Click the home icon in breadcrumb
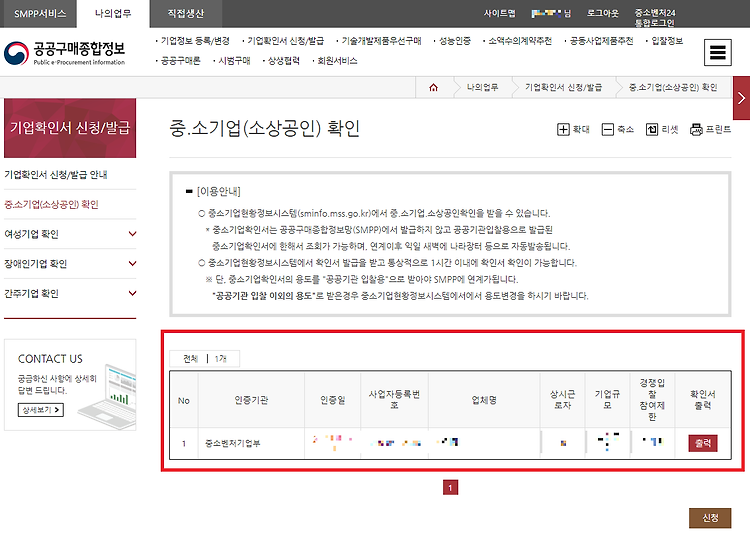 (433, 88)
